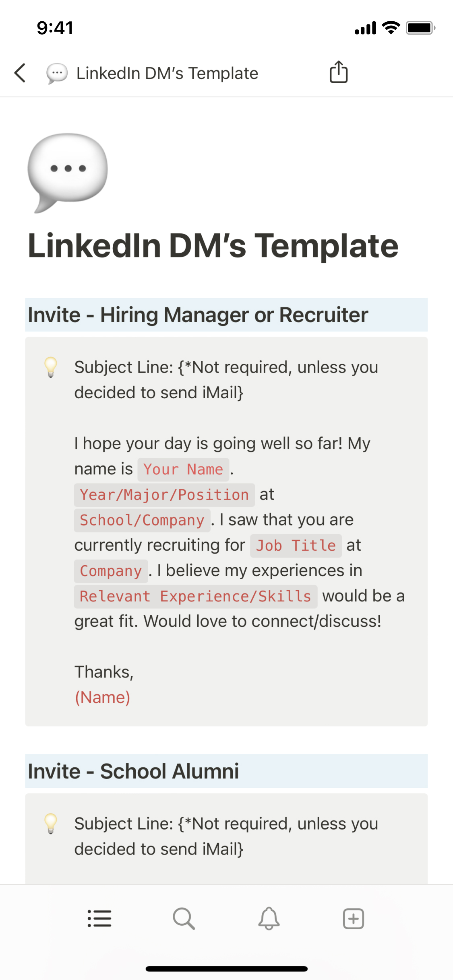Select the Invite - School Alumni heading

pos(133,771)
